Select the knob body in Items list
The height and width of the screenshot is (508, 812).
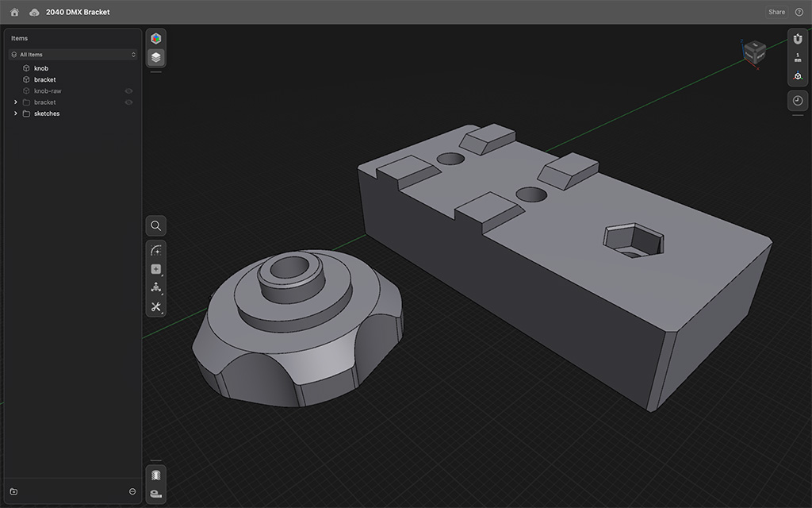[x=41, y=68]
